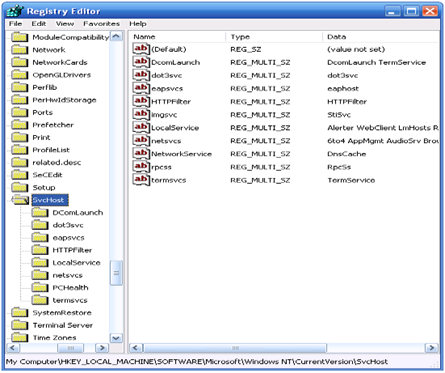Open the Favorites menu
This screenshot has width=445, height=373.
pos(101,24)
